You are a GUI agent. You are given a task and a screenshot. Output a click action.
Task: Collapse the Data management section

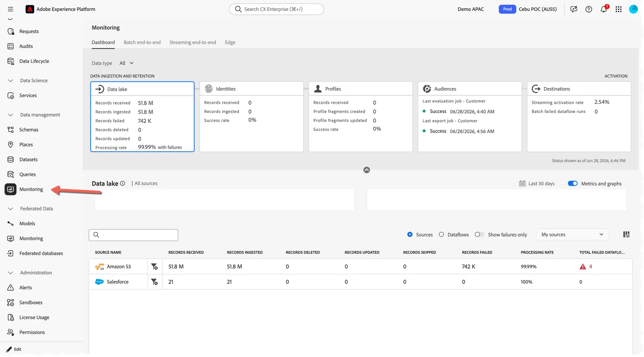[10, 115]
